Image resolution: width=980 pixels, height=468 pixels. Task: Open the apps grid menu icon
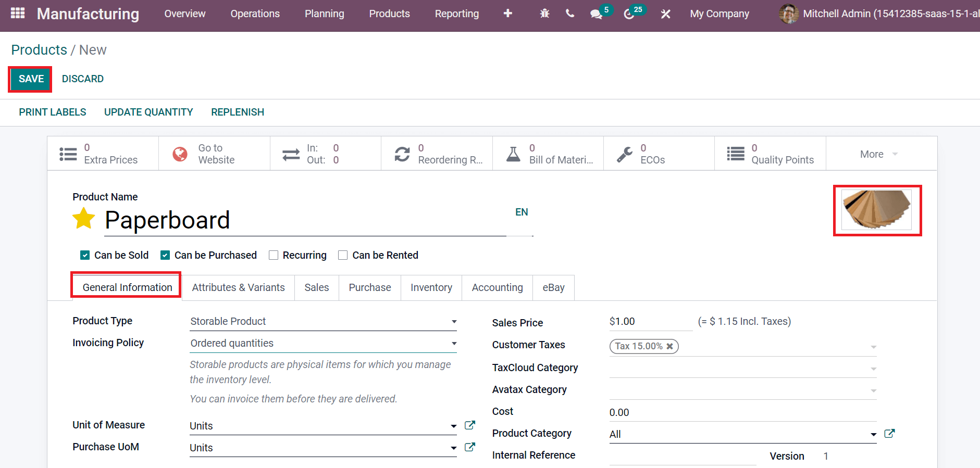coord(18,14)
